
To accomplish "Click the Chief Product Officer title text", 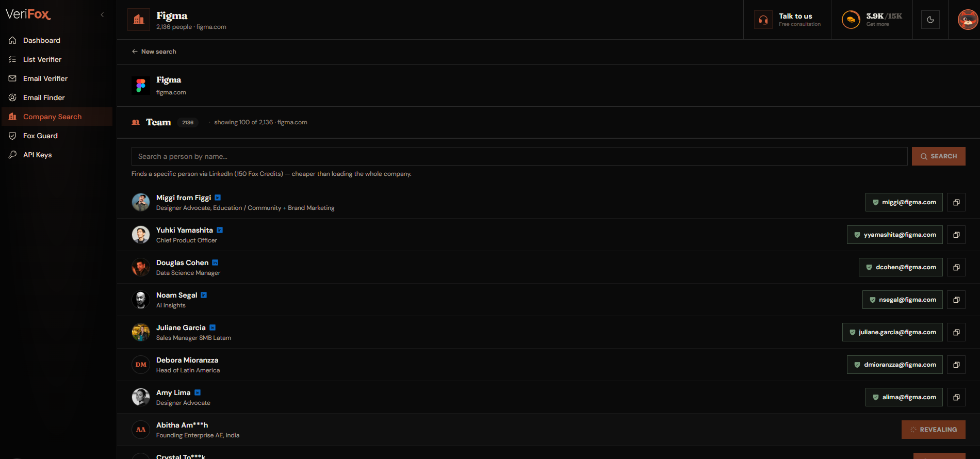I will click(187, 240).
